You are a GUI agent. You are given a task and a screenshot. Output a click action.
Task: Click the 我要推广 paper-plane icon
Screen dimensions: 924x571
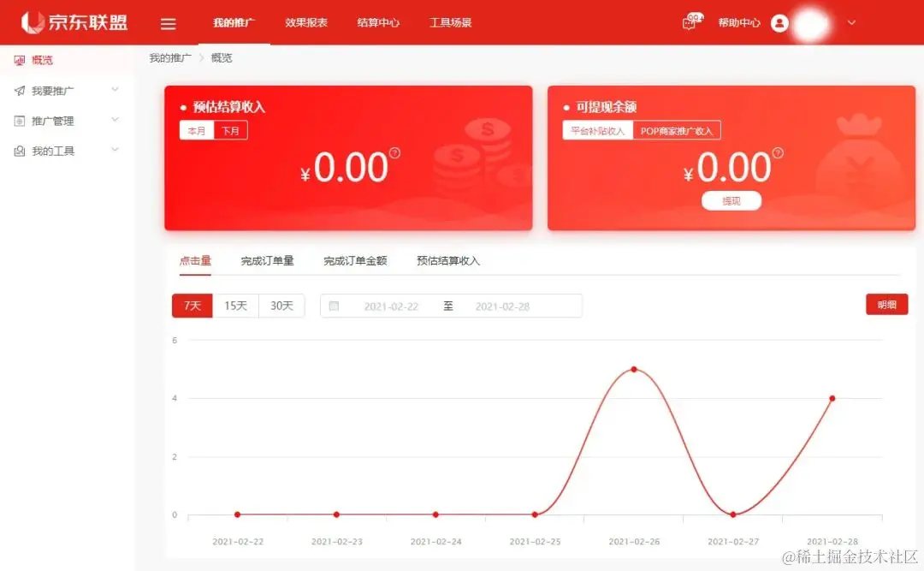pos(18,90)
